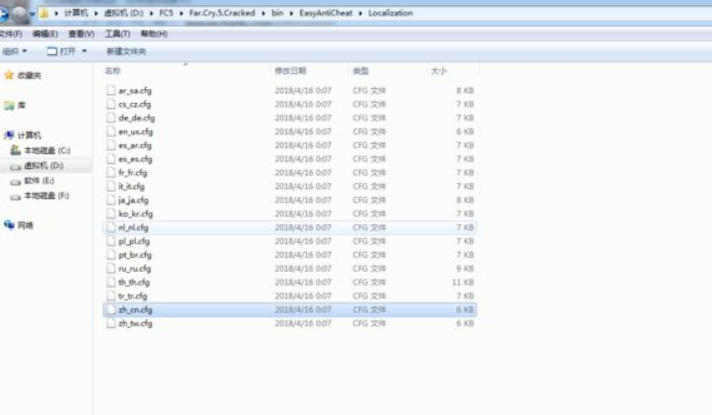
Task: Select the zh_tw.cfg file name
Action: (x=135, y=323)
